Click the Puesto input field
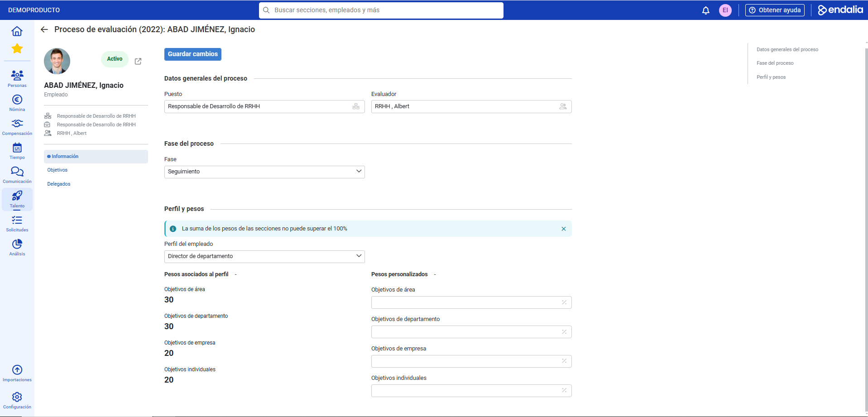 (264, 106)
